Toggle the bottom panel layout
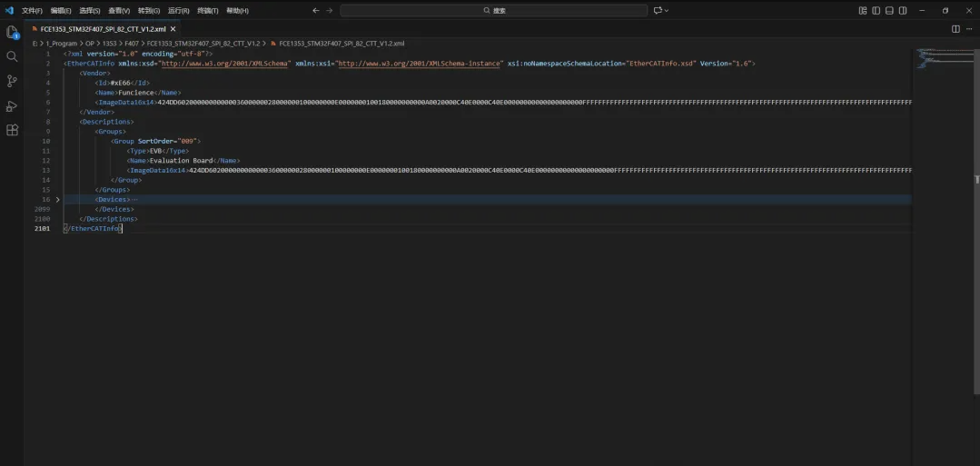 889,11
